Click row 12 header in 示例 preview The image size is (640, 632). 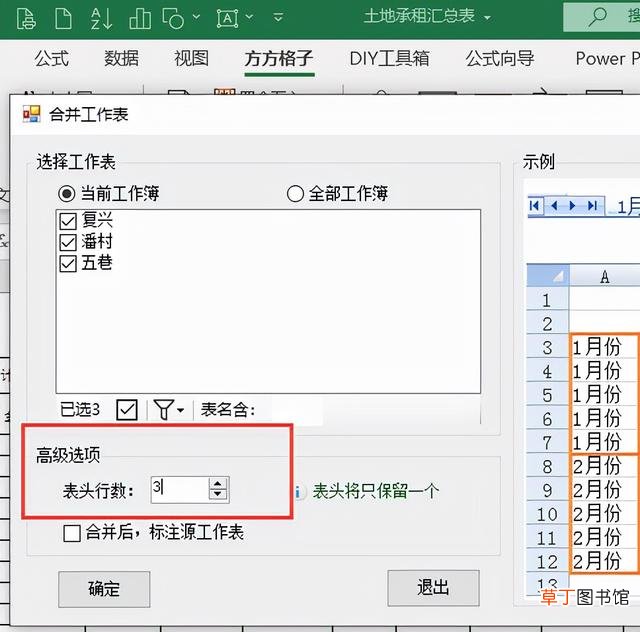tap(547, 561)
